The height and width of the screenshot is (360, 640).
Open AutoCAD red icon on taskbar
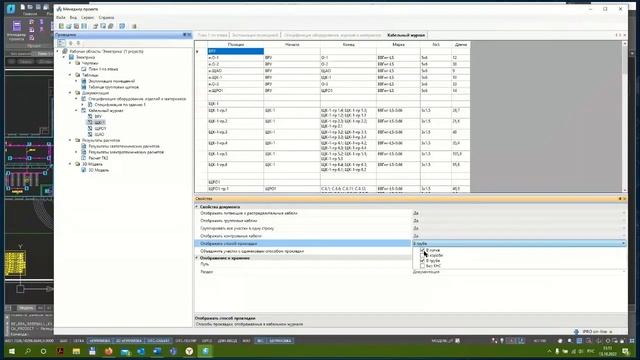tap(60, 351)
